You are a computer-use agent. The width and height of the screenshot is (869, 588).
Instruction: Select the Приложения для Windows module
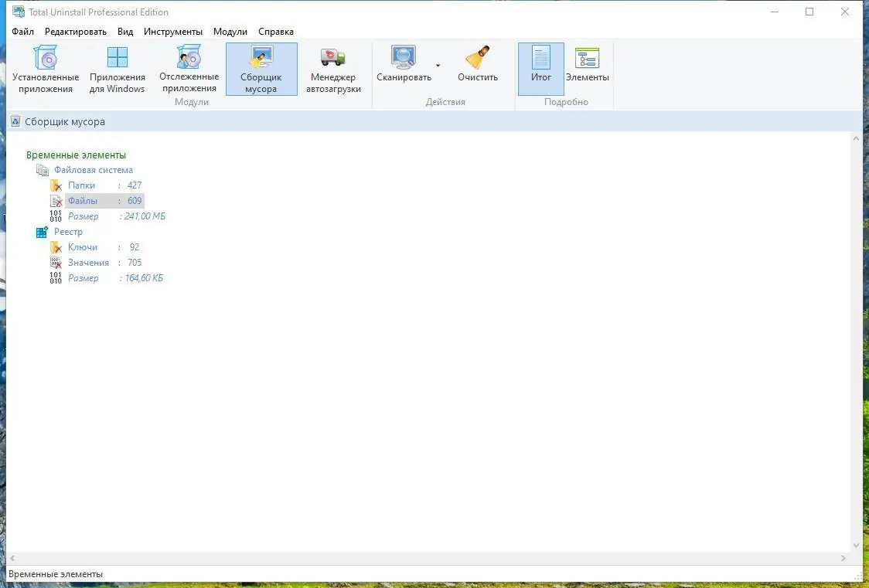117,70
